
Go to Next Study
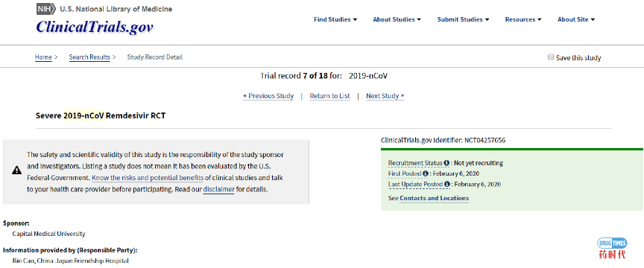click(x=385, y=96)
